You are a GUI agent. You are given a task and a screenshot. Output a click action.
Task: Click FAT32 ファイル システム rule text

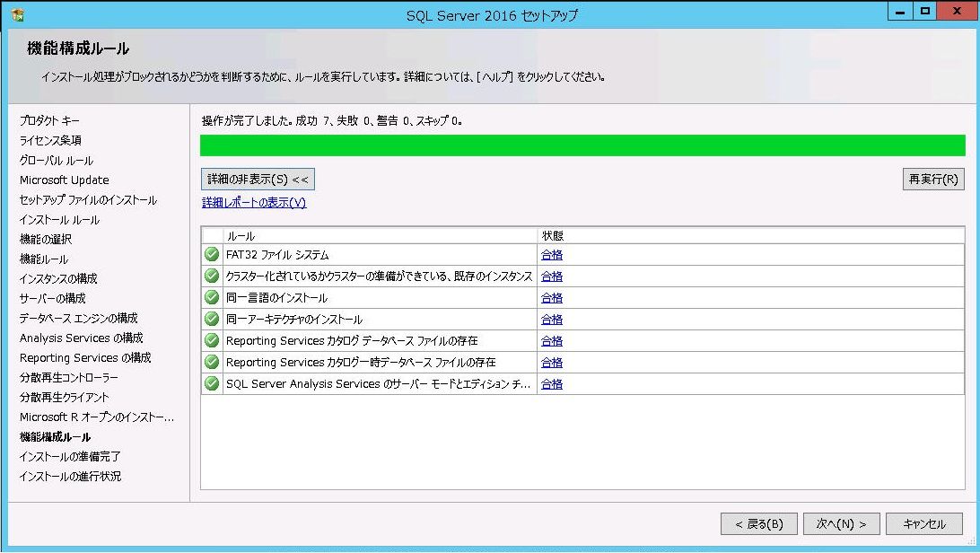click(277, 255)
